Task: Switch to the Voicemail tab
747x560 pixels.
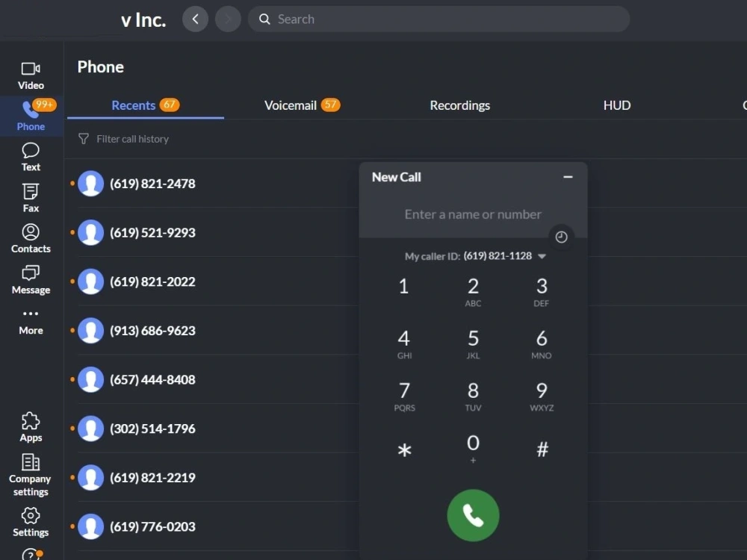Action: tap(302, 105)
